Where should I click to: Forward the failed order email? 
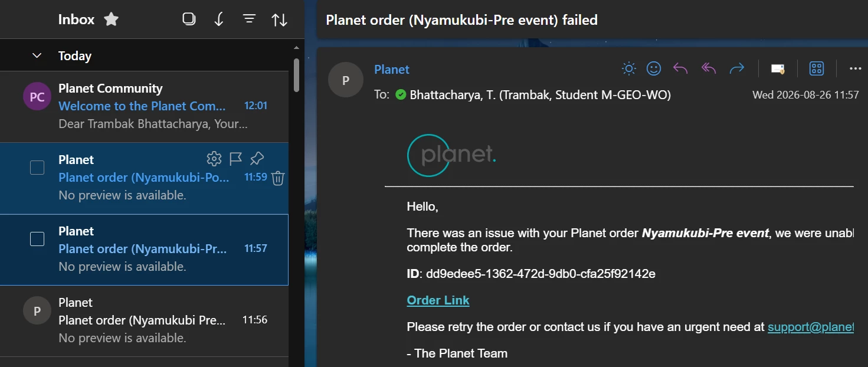pyautogui.click(x=737, y=69)
